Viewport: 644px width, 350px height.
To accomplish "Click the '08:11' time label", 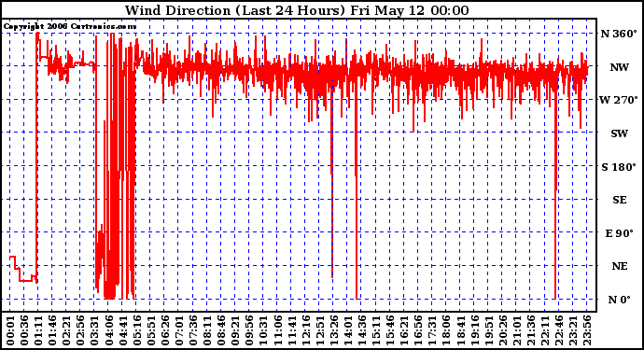I will click(x=207, y=331).
